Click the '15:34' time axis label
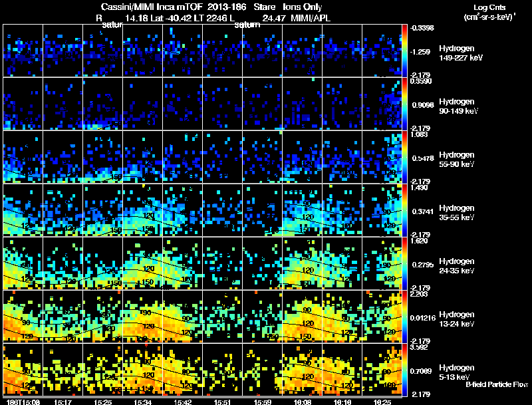 click(x=142, y=402)
